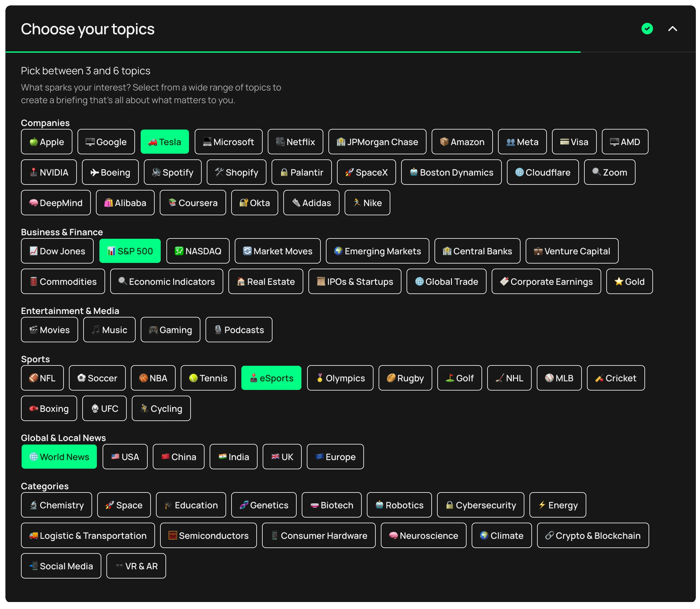The height and width of the screenshot is (609, 700).
Task: Click the airplane icon on Boeing
Action: click(95, 172)
